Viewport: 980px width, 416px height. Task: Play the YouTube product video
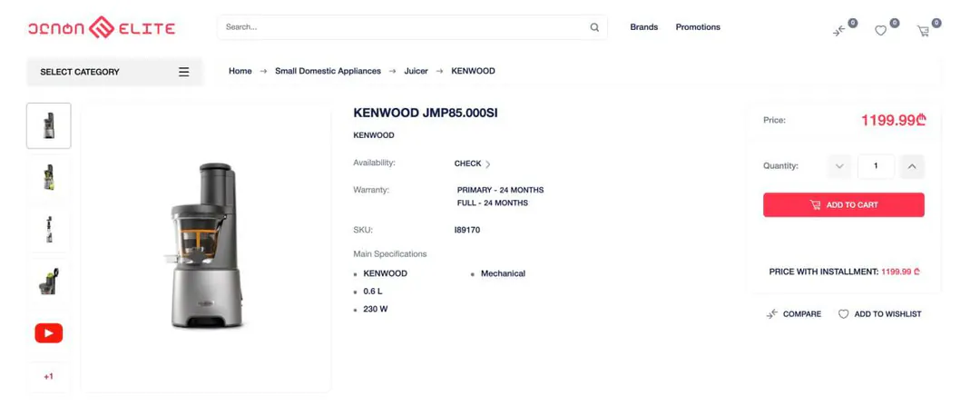[x=49, y=332]
